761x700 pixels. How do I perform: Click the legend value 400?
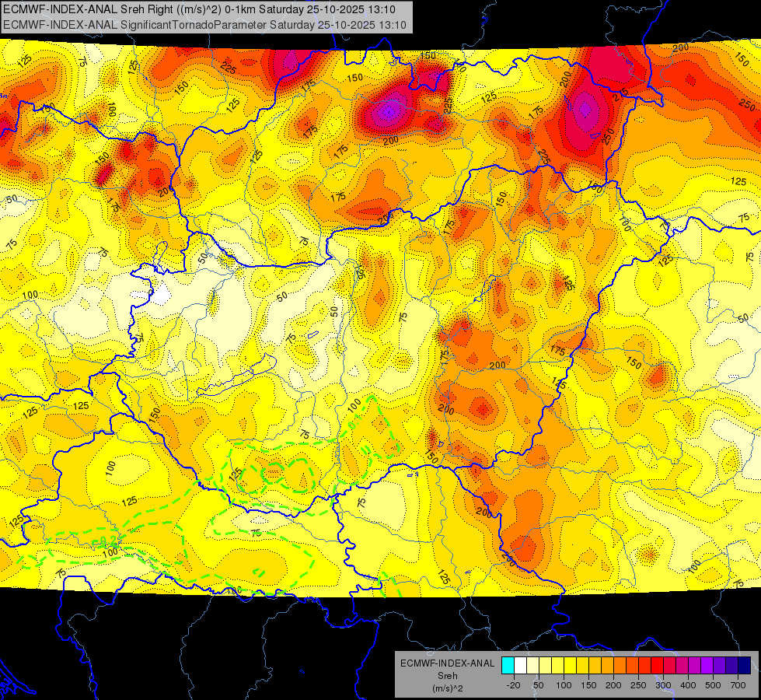(x=688, y=685)
